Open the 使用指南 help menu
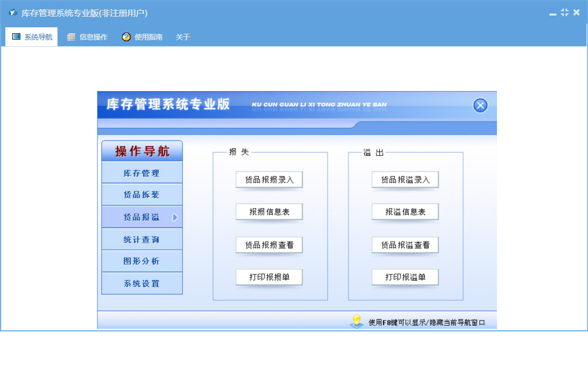Viewport: 588px width, 390px height. pos(142,37)
